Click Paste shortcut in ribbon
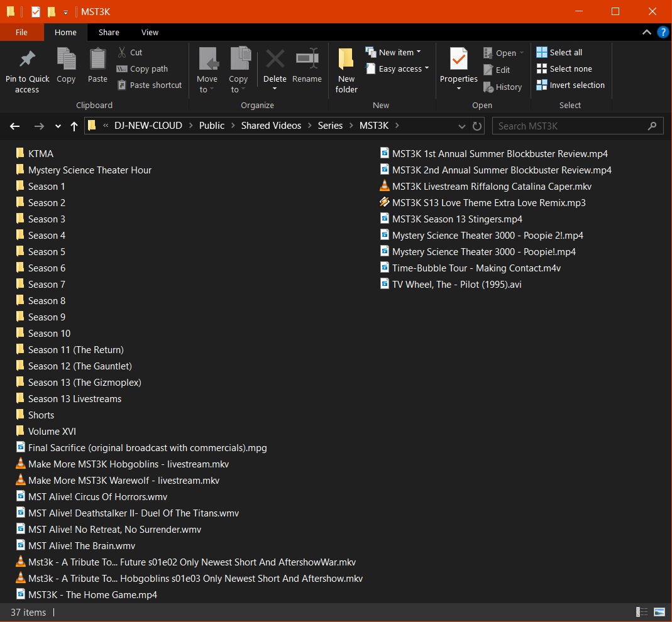This screenshot has height=622, width=672. tap(150, 85)
